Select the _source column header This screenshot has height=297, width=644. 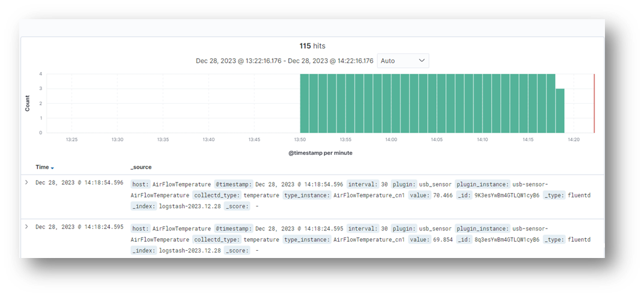point(141,167)
